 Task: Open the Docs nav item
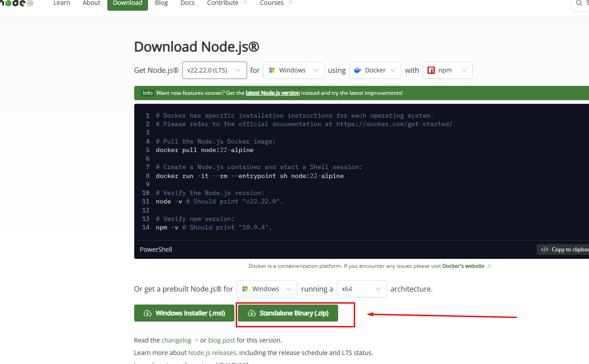coord(187,3)
